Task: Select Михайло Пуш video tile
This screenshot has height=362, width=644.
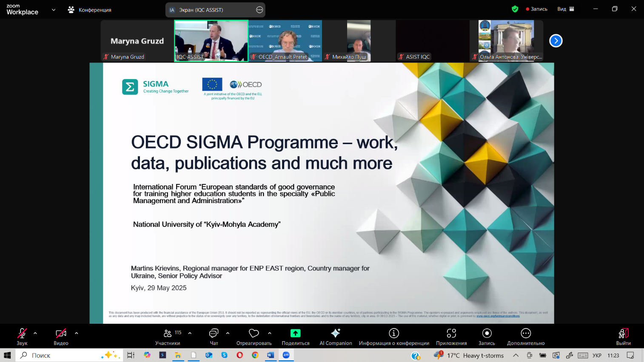Action: pos(359,41)
